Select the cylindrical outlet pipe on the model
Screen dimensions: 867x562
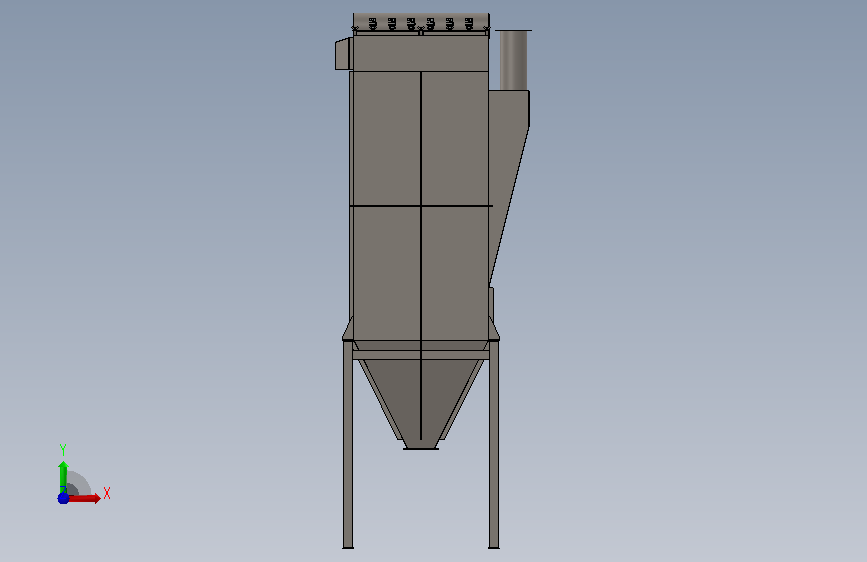[514, 60]
